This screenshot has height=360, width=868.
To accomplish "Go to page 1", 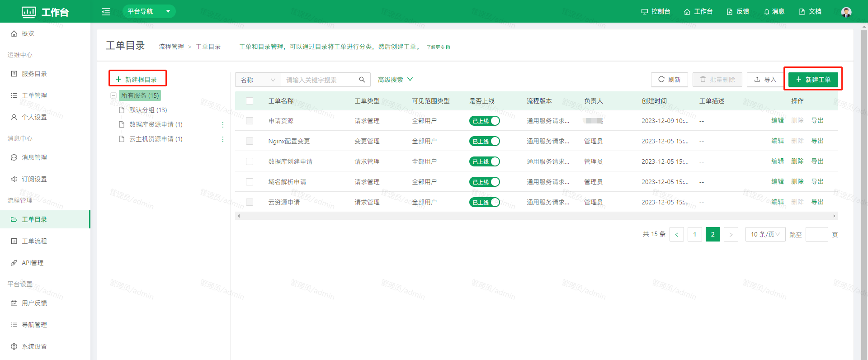I will (x=695, y=234).
